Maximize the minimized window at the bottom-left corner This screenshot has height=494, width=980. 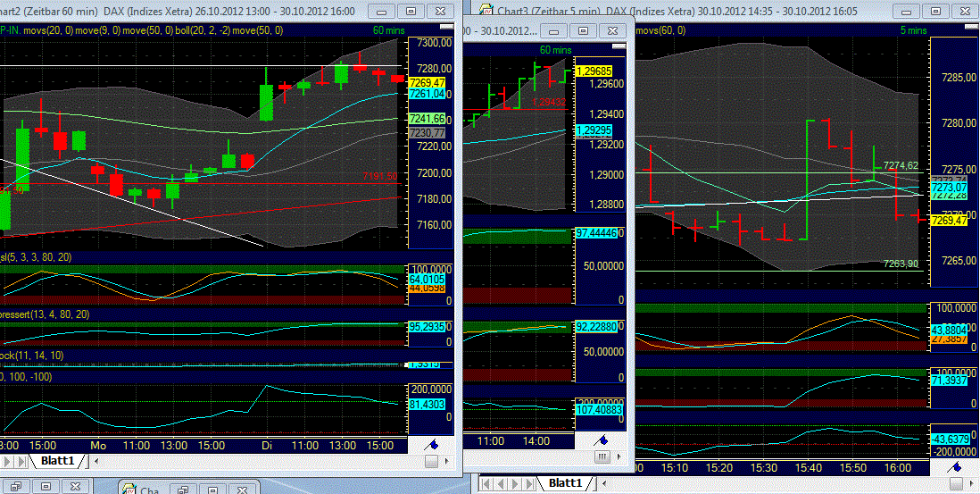coord(46,487)
